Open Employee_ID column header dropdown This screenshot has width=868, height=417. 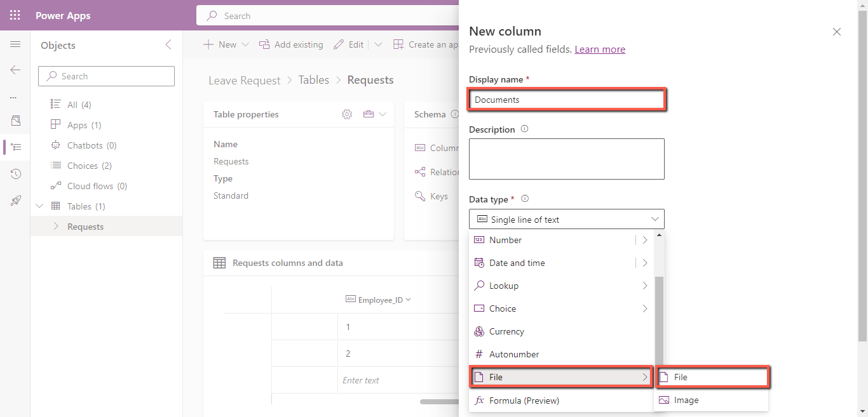(409, 300)
